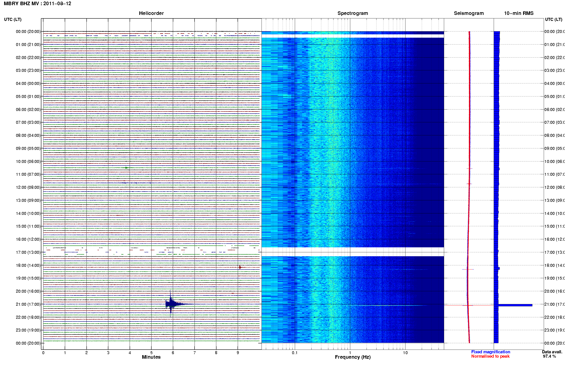The width and height of the screenshot is (588, 368).
Task: Click the left UTC (LT) axis label
Action: coord(13,19)
